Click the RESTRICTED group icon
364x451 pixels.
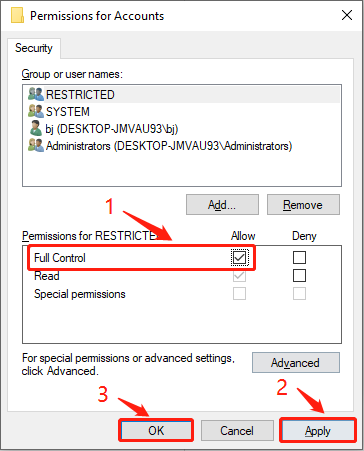tap(36, 94)
